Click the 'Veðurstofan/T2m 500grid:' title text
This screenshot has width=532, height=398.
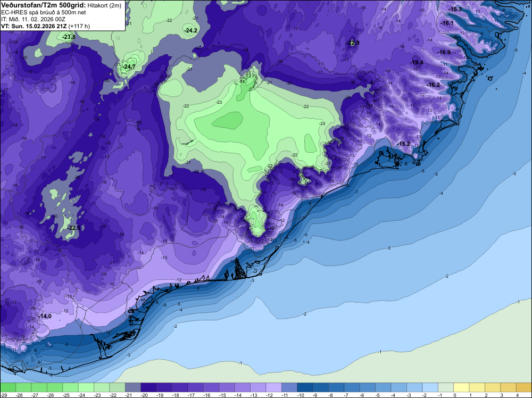pyautogui.click(x=44, y=5)
